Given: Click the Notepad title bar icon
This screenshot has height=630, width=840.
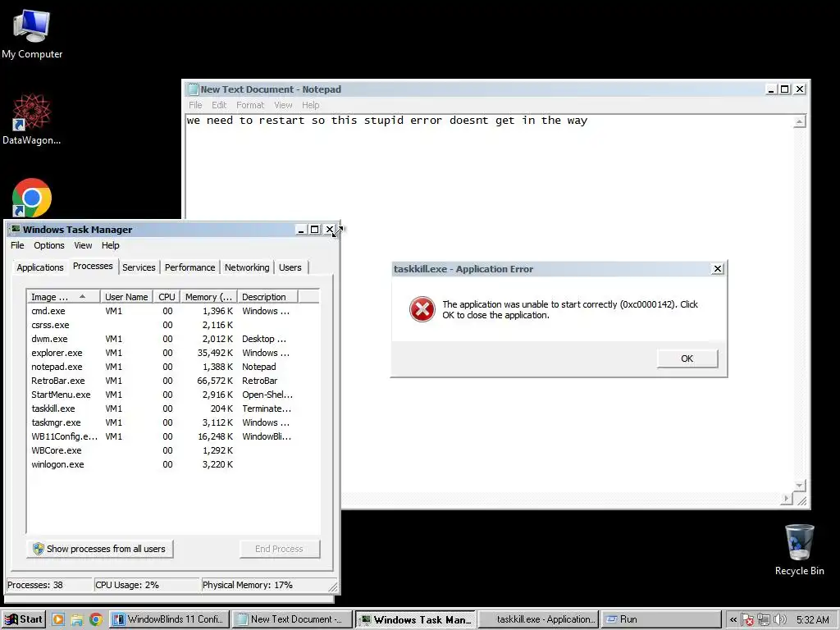Looking at the screenshot, I should point(194,89).
